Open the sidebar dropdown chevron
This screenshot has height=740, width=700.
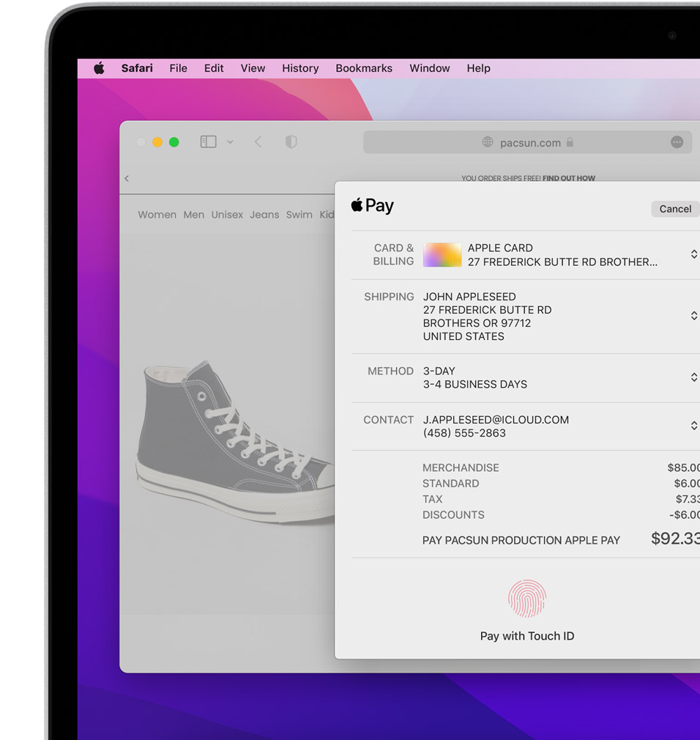click(230, 142)
